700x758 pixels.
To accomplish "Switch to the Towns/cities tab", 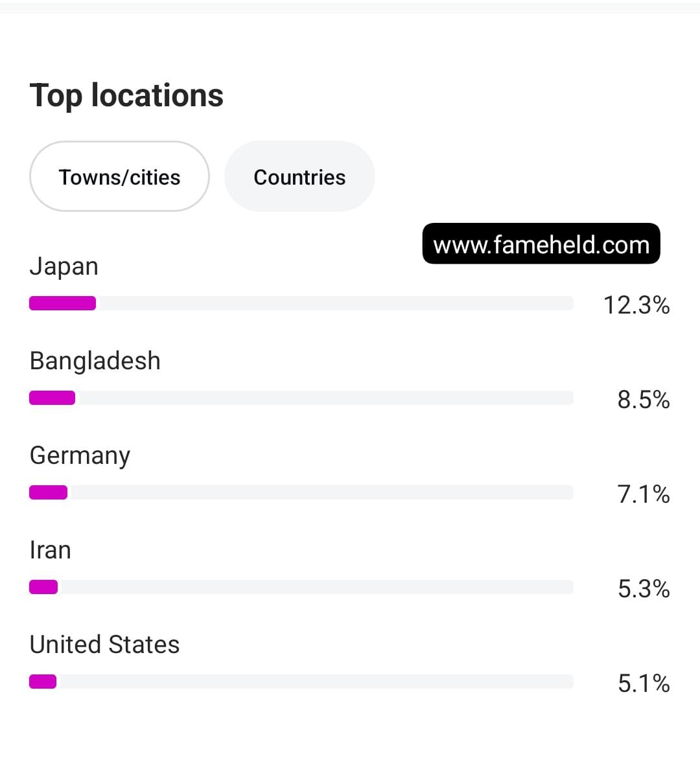I will click(x=119, y=177).
